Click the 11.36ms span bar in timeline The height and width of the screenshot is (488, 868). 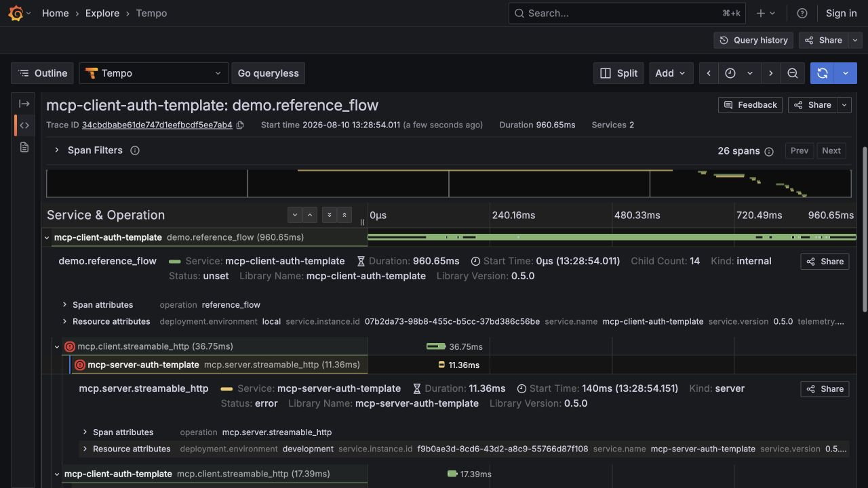tap(441, 365)
